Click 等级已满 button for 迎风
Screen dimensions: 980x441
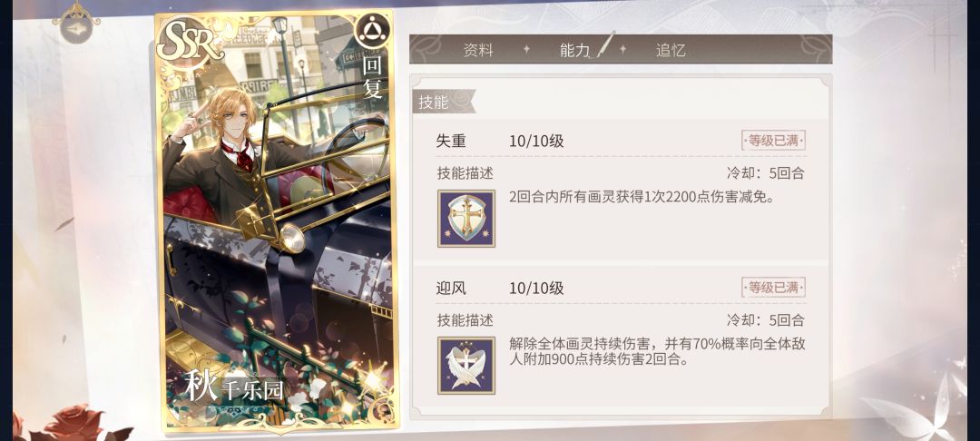click(773, 288)
